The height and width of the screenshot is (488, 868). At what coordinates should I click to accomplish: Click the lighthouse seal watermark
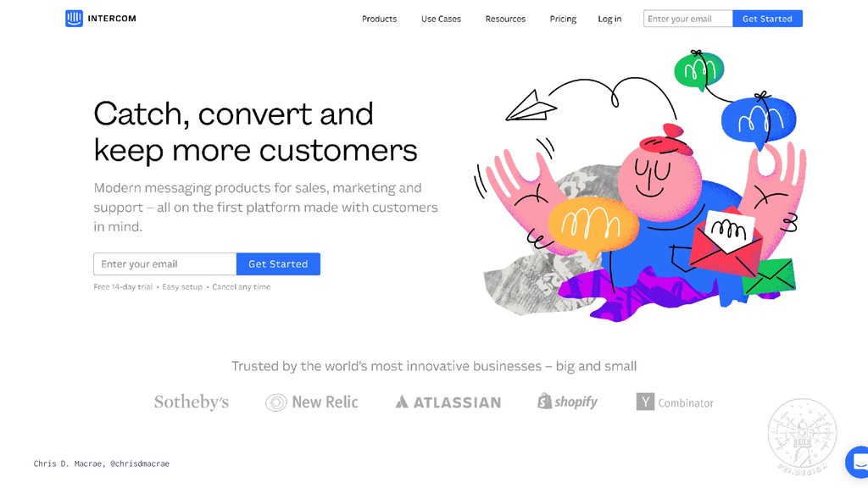[802, 435]
